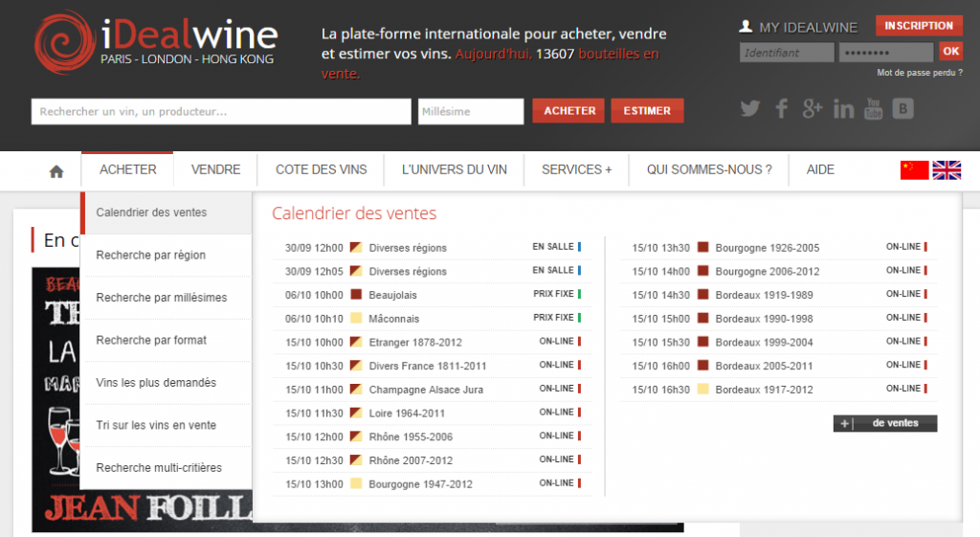Click the plus icon on de ventes button
The height and width of the screenshot is (537, 980).
tap(844, 423)
